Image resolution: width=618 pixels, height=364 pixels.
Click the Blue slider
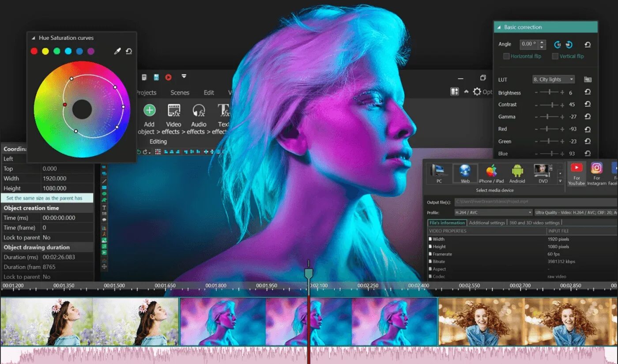point(549,154)
